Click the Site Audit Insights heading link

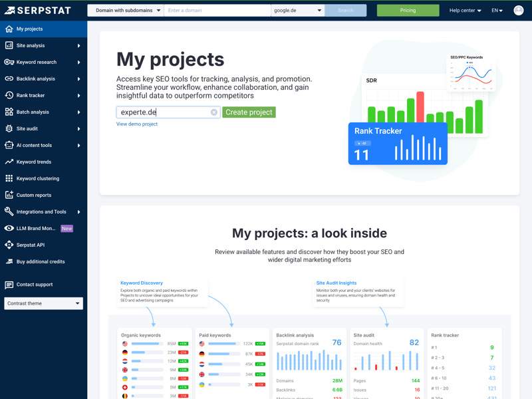tap(336, 283)
